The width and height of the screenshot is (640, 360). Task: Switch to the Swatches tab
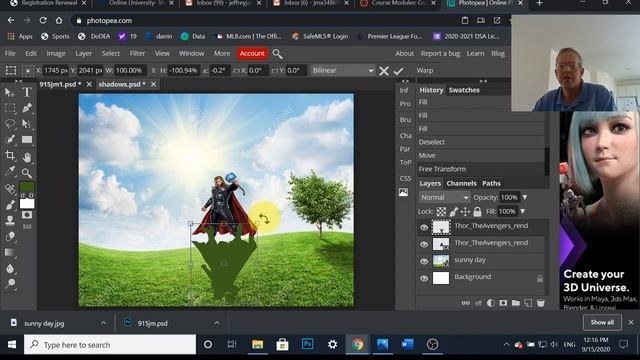464,90
